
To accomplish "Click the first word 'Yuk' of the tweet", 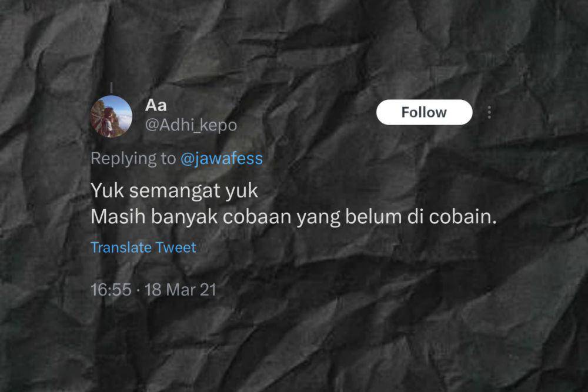I will pos(107,190).
